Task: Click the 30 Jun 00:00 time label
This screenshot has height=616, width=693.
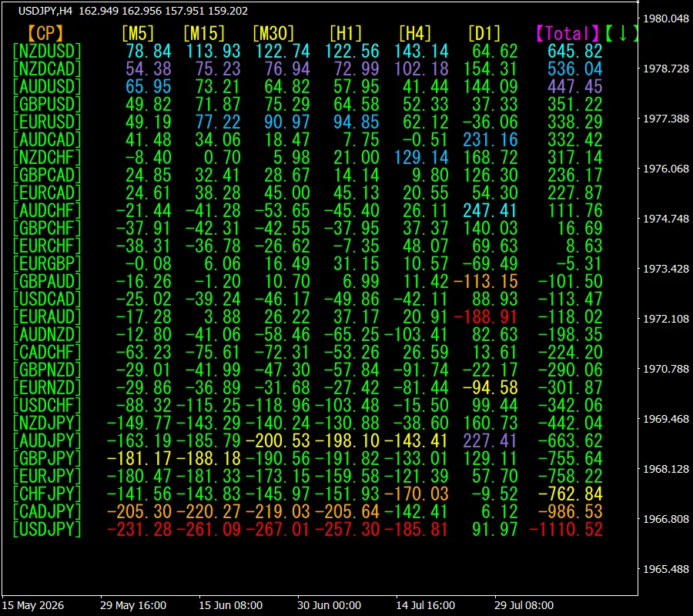Action: 329,605
